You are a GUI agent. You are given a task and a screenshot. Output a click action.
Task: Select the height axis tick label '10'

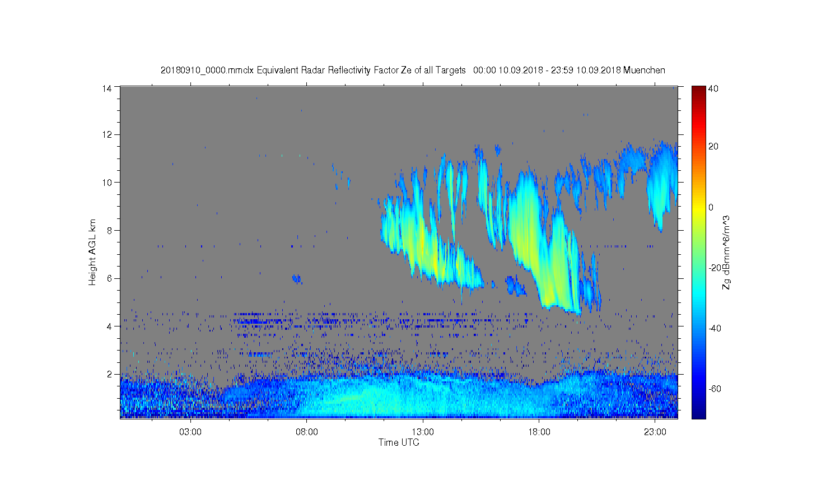pos(107,183)
